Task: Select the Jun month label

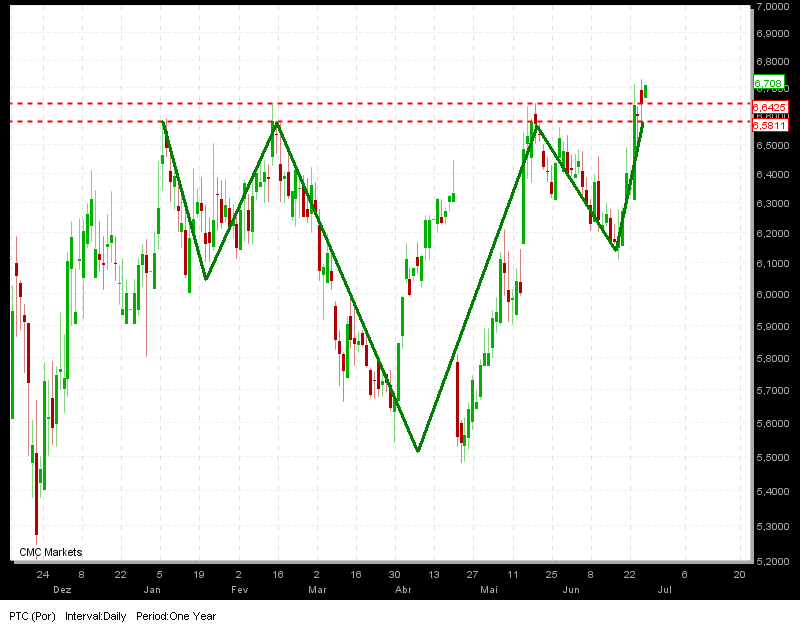Action: pyautogui.click(x=571, y=590)
